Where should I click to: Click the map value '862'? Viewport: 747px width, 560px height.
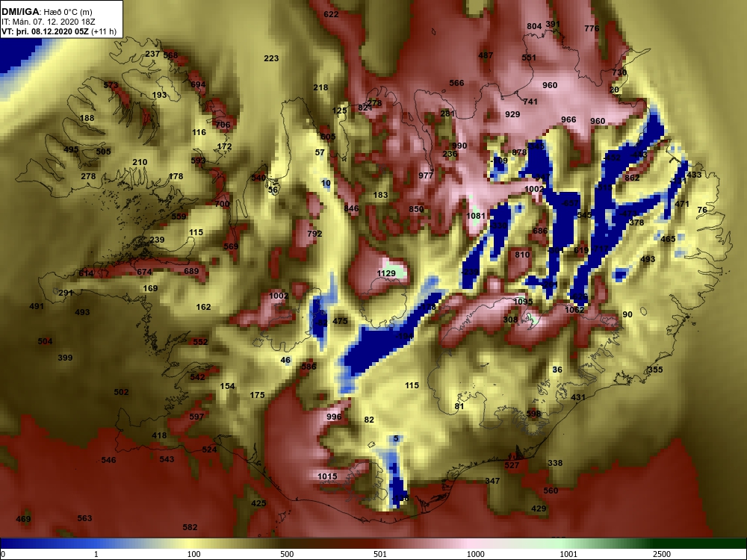click(632, 178)
